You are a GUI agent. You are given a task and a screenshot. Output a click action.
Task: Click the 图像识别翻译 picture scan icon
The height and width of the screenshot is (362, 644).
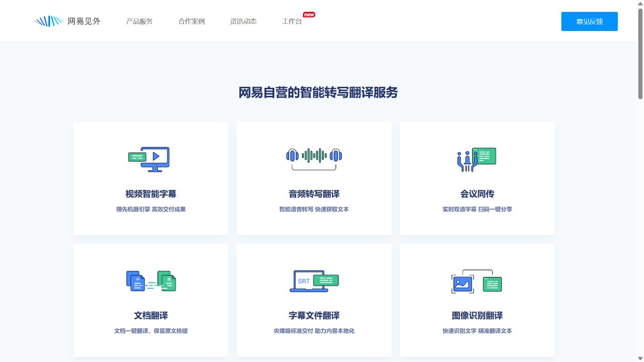point(477,281)
